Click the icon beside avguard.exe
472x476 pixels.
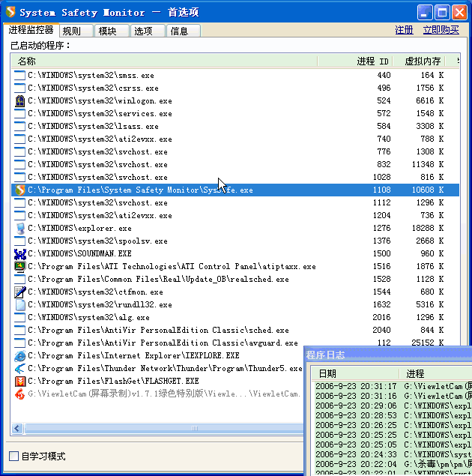19,343
